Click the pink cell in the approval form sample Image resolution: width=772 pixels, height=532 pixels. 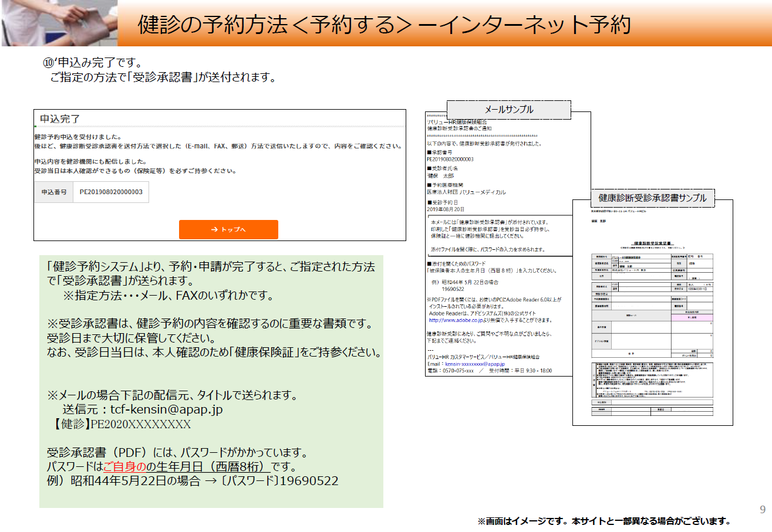(692, 316)
